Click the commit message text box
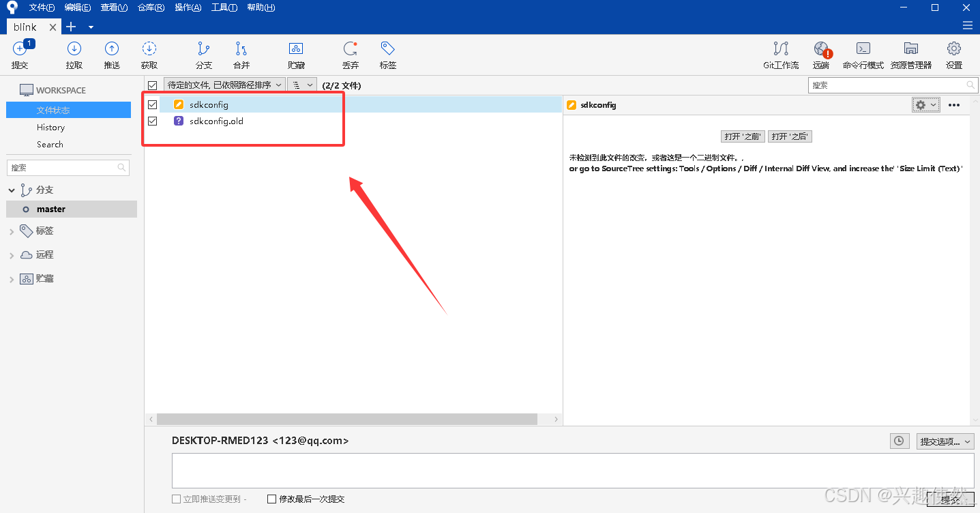Viewport: 980px width, 513px height. [x=573, y=471]
